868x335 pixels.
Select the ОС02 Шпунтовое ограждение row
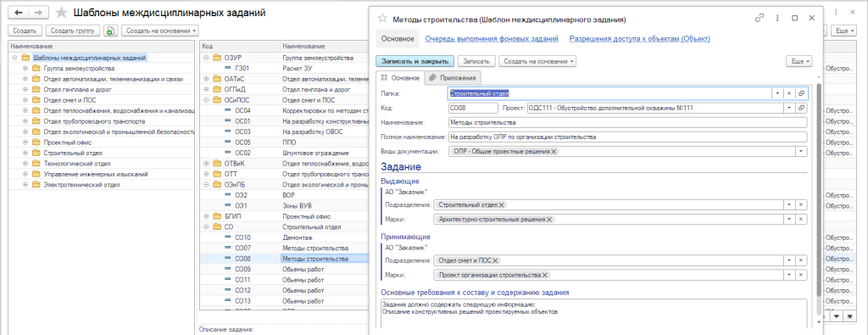(285, 153)
